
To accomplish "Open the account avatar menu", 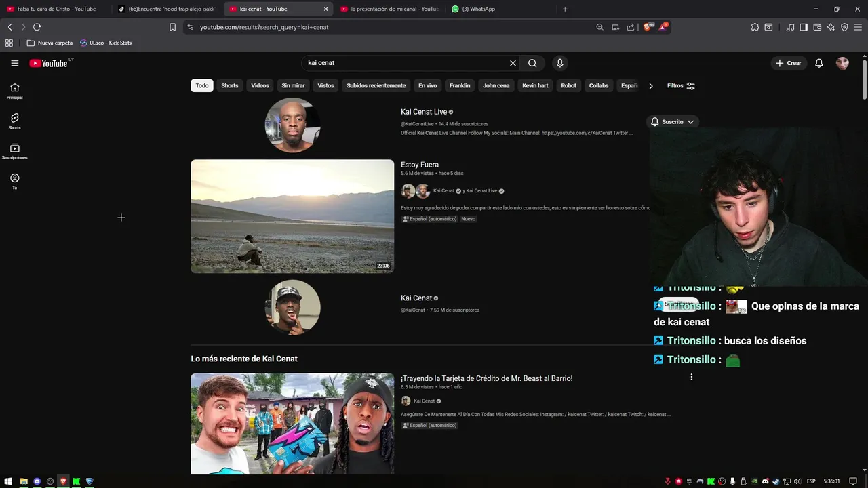I will click(842, 63).
